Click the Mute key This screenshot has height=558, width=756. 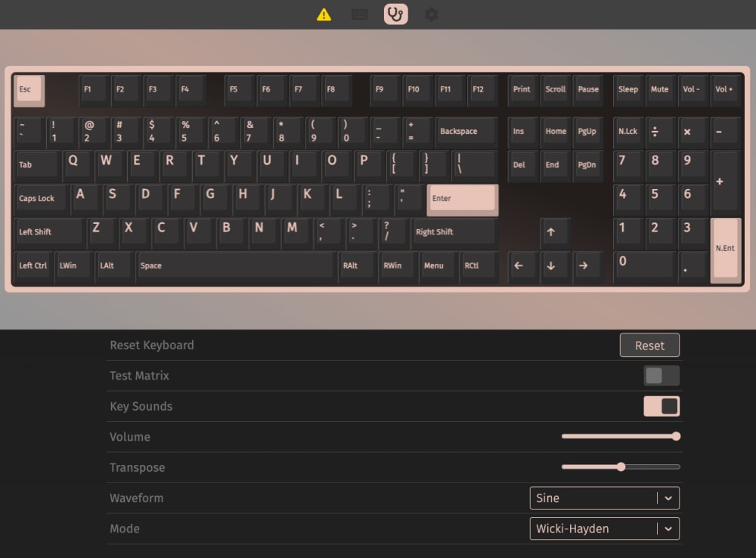coord(660,91)
